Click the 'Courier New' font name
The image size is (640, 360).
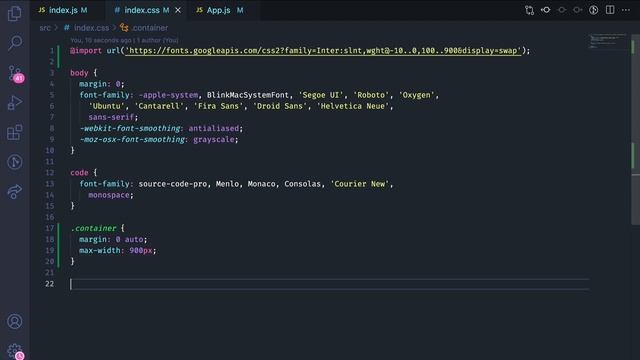(x=360, y=184)
